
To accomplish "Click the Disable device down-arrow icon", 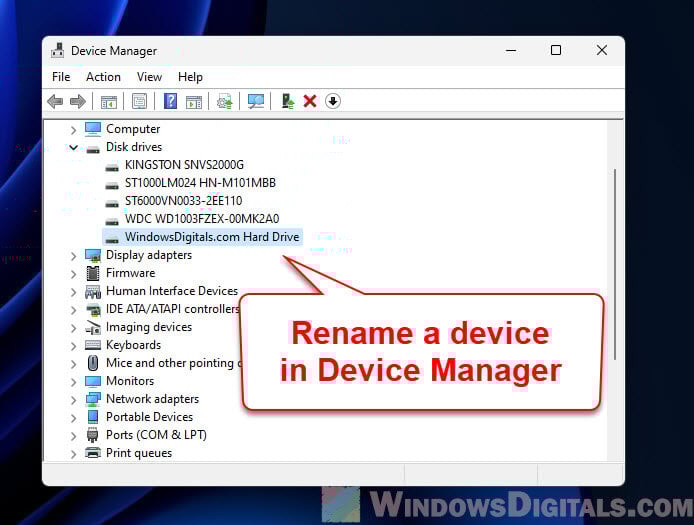I will [333, 101].
